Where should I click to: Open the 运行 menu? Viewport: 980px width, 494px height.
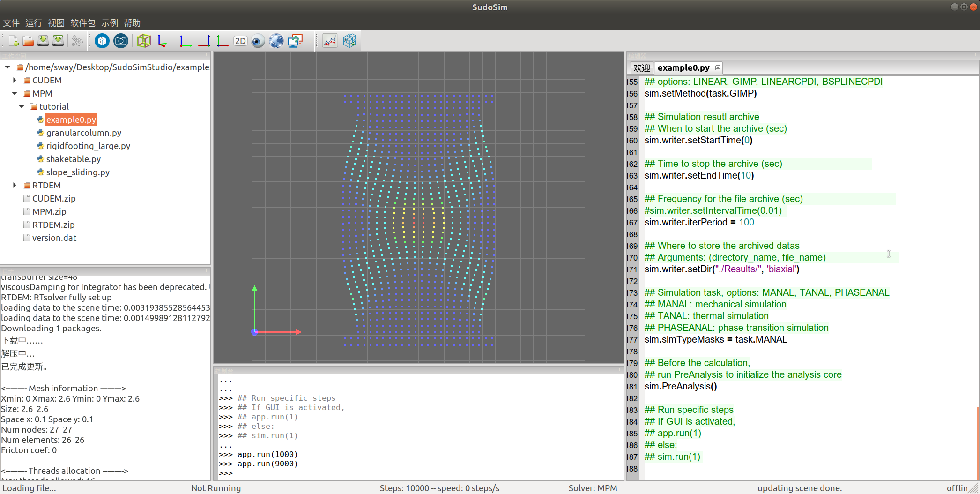tap(33, 23)
